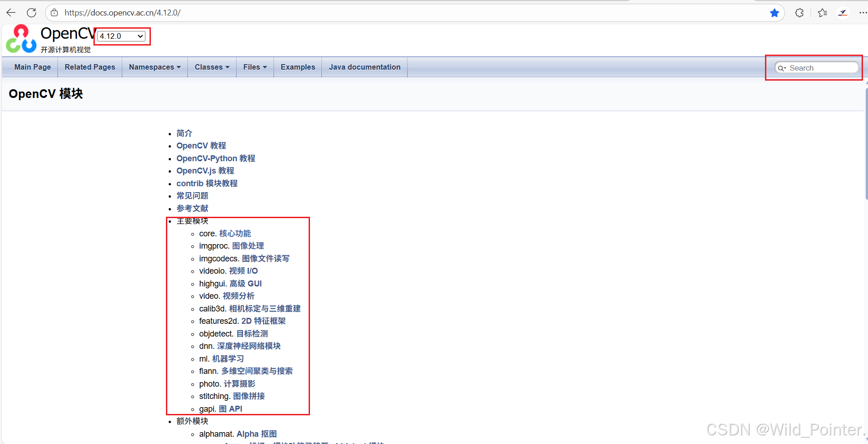Click the 主要模块 list heading
This screenshot has width=868, height=444.
pyautogui.click(x=192, y=221)
